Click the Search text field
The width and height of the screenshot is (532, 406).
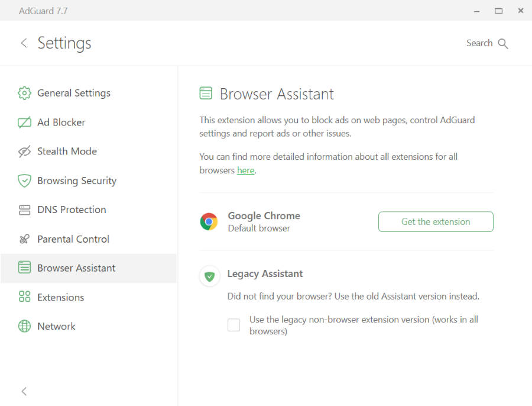479,43
